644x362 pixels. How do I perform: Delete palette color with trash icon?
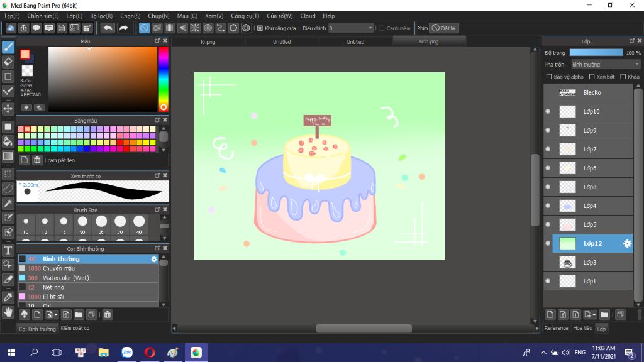[37, 160]
